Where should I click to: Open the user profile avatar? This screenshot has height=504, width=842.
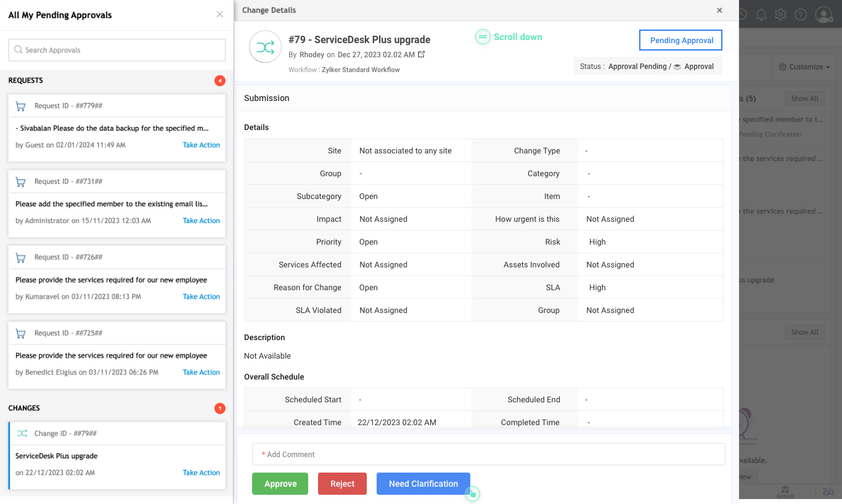[824, 15]
